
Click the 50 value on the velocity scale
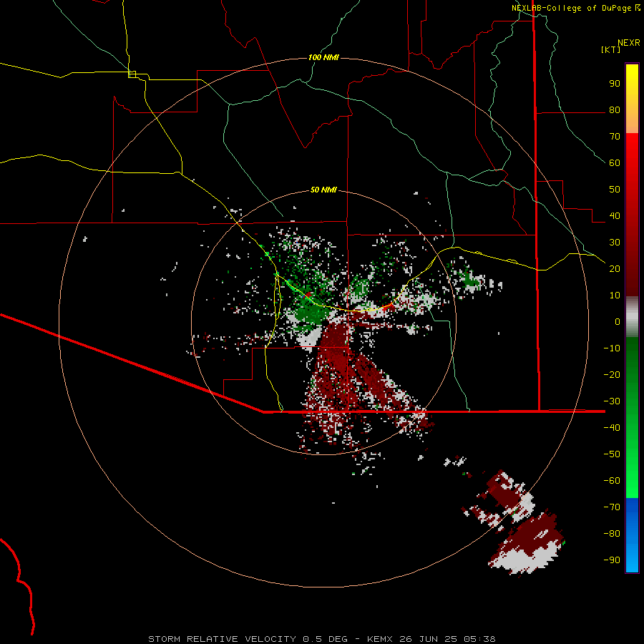coord(615,190)
